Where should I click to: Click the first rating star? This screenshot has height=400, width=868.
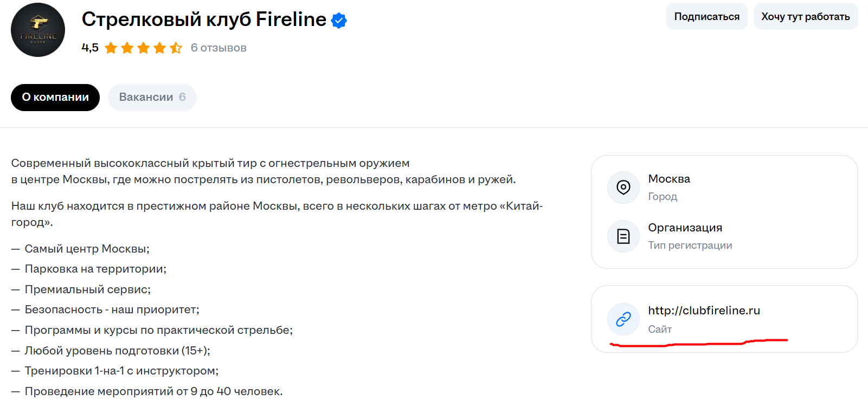pyautogui.click(x=111, y=48)
